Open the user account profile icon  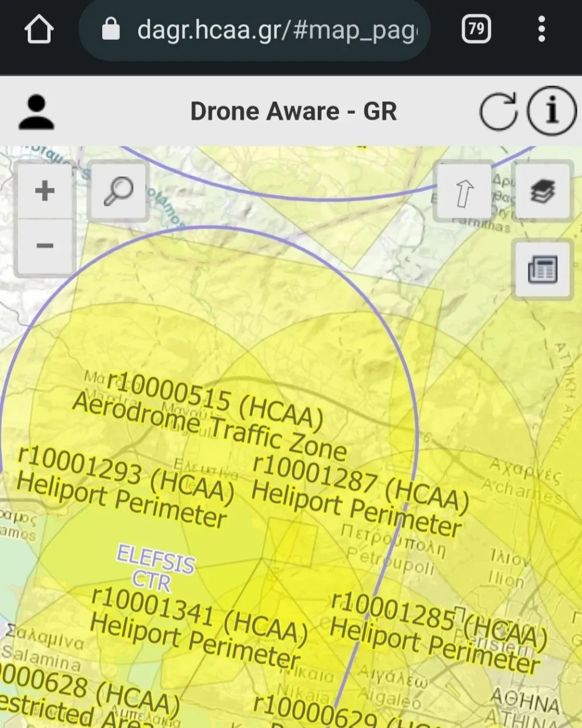coord(36,113)
